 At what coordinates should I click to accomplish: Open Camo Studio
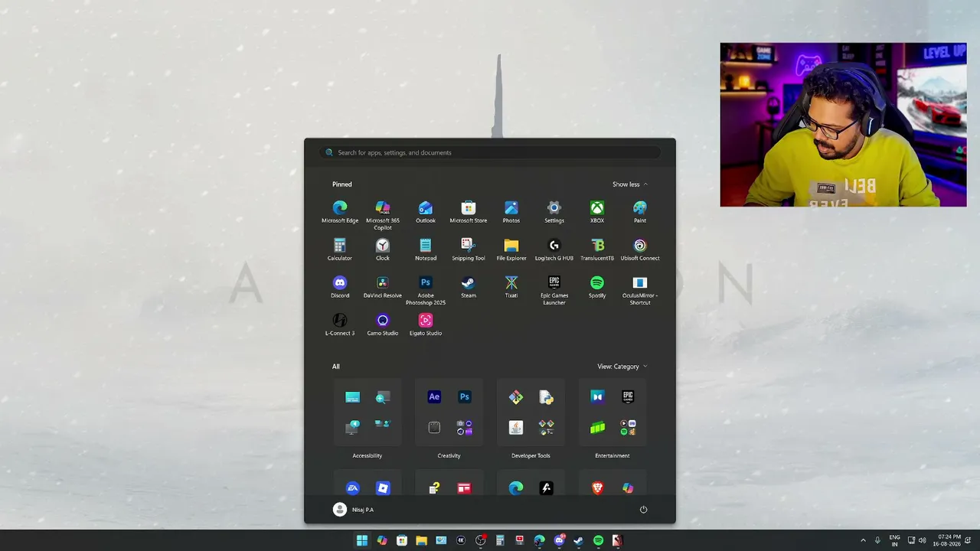[383, 324]
